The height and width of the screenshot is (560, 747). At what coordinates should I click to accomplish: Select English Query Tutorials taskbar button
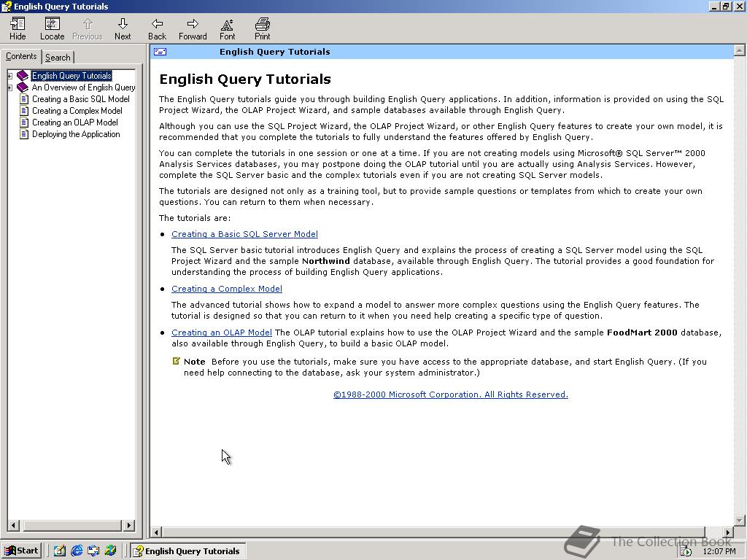pos(188,551)
